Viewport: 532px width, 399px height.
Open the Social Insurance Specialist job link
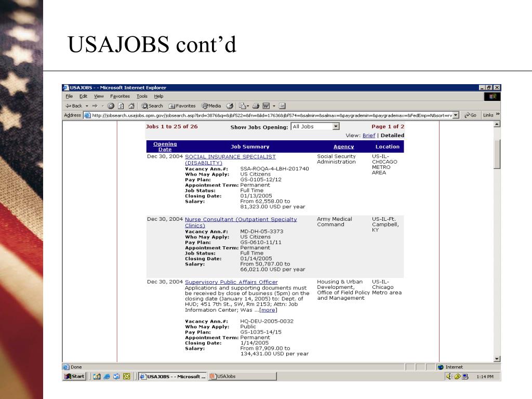(x=230, y=159)
